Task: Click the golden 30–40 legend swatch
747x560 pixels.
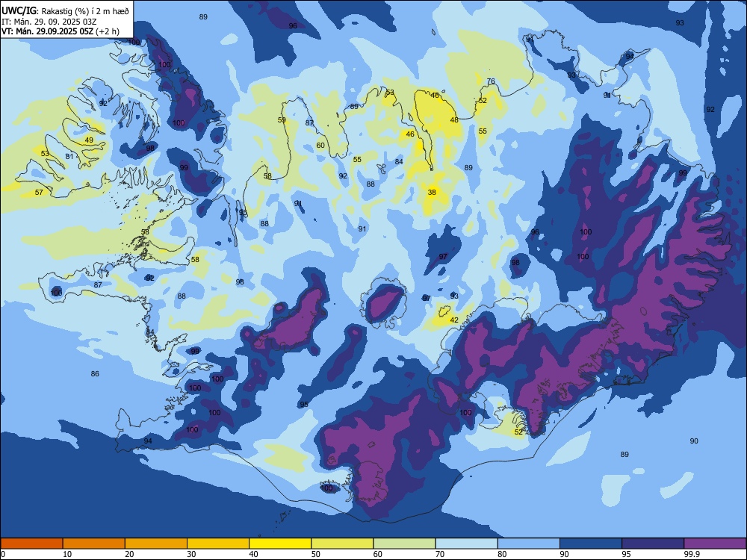Action: click(218, 544)
